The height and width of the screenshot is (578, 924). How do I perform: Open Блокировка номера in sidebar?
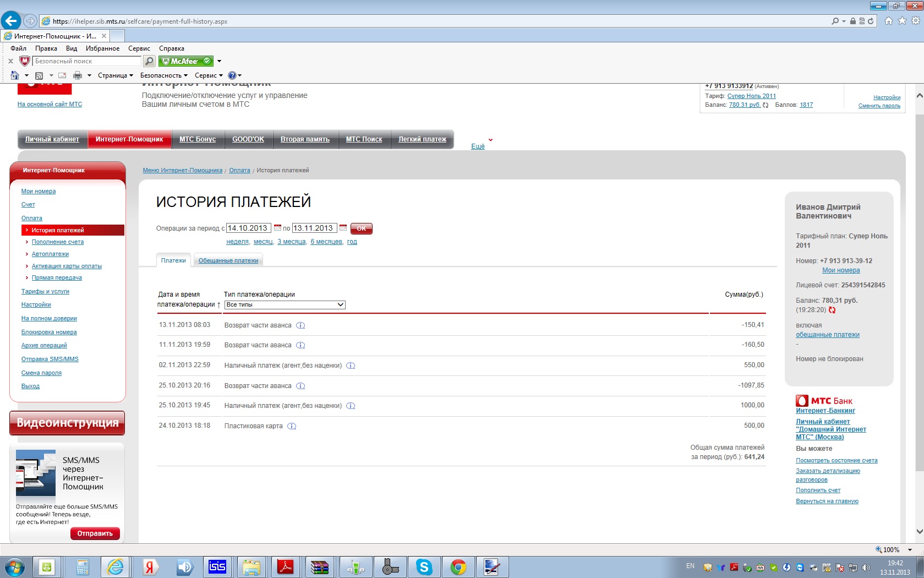pos(49,332)
